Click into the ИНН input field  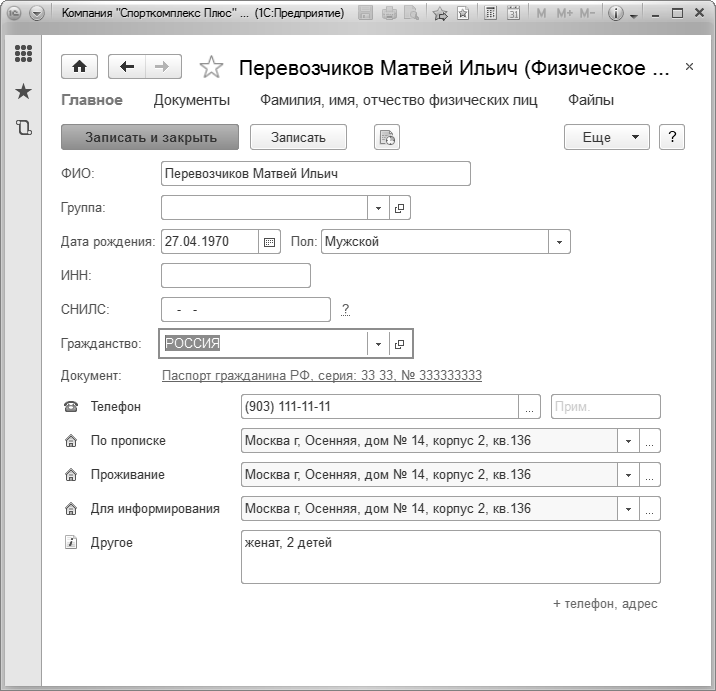235,275
